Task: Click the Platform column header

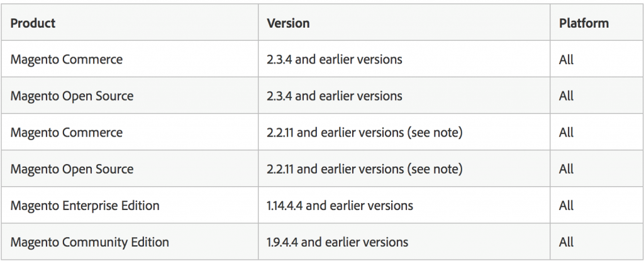Action: (597, 23)
